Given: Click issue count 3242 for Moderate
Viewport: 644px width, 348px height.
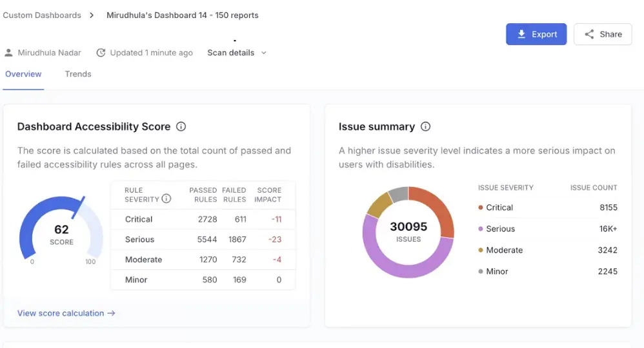Looking at the screenshot, I should coord(607,250).
